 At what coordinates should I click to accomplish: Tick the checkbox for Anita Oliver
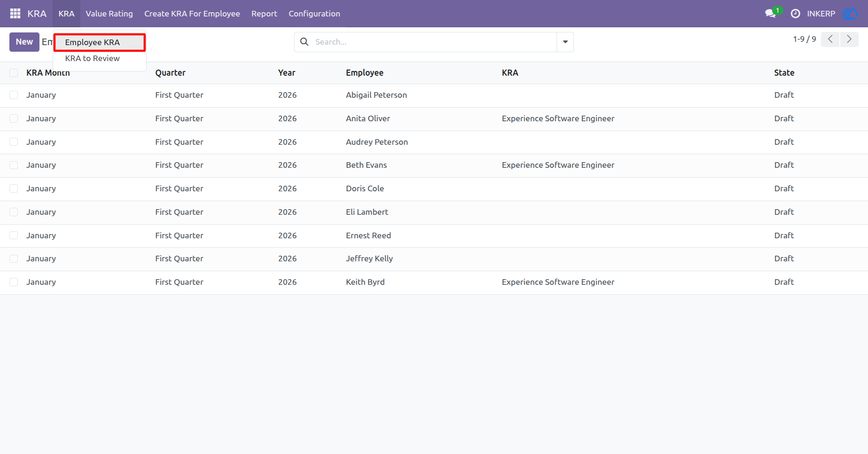tap(14, 118)
